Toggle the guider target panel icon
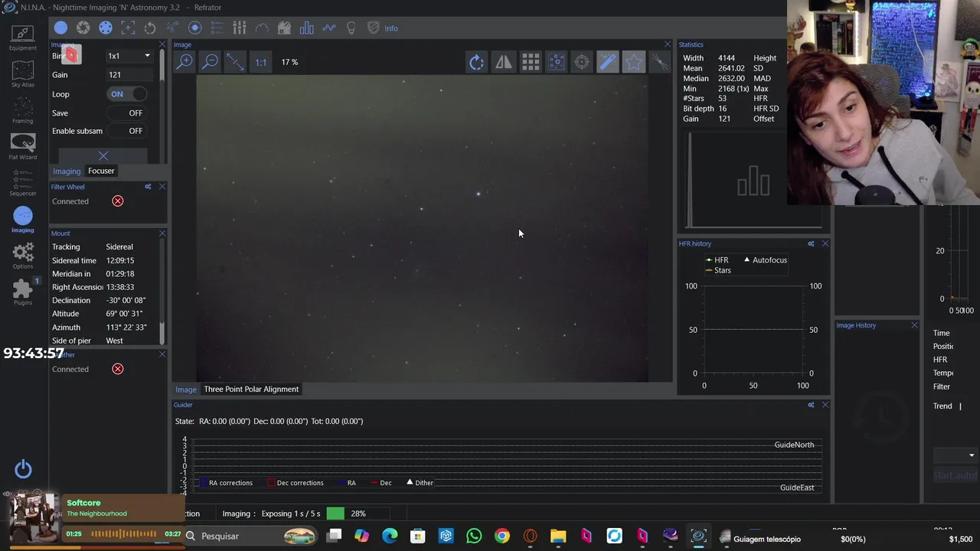980x551 pixels. pyautogui.click(x=194, y=28)
